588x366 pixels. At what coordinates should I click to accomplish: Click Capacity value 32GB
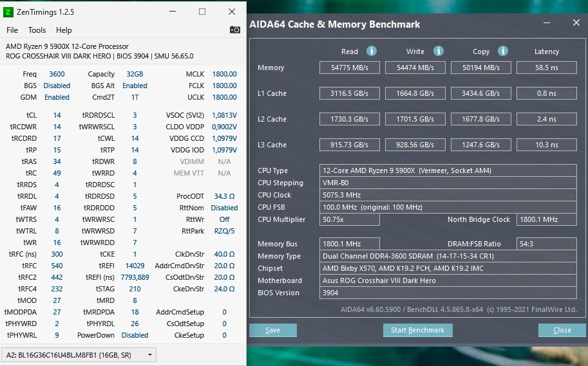135,74
